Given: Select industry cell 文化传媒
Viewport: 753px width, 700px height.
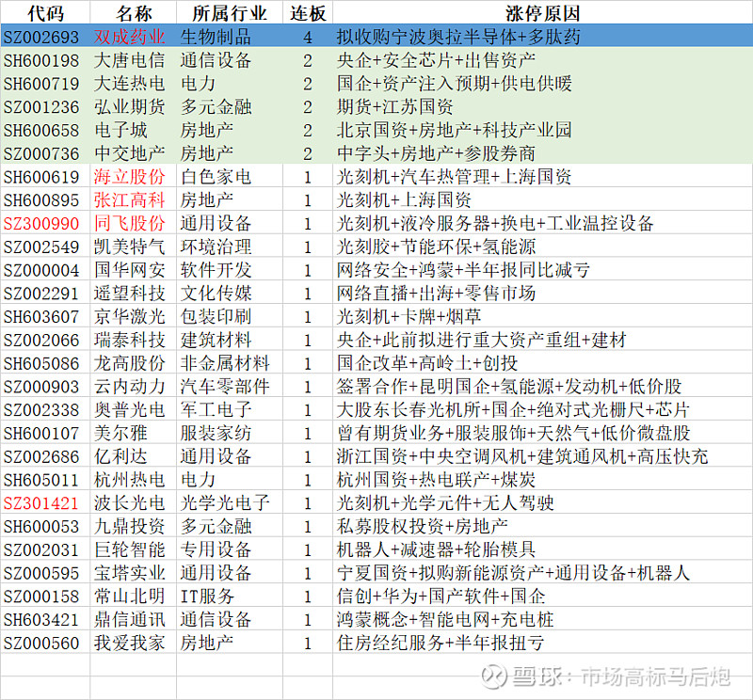Looking at the screenshot, I should click(x=216, y=294).
